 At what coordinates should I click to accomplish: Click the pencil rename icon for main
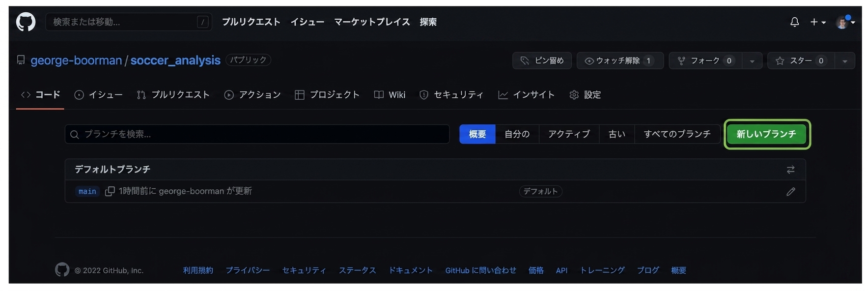pos(790,192)
